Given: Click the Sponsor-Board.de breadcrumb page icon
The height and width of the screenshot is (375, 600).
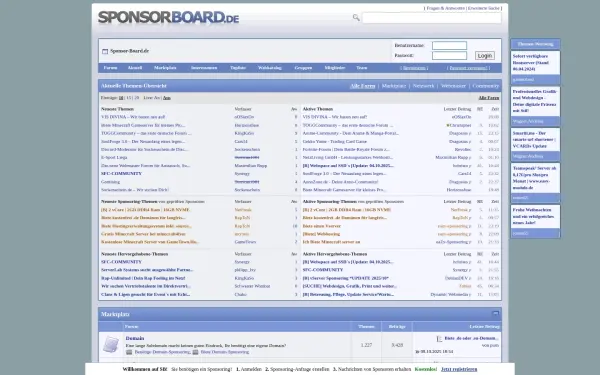Looking at the screenshot, I should click(105, 51).
